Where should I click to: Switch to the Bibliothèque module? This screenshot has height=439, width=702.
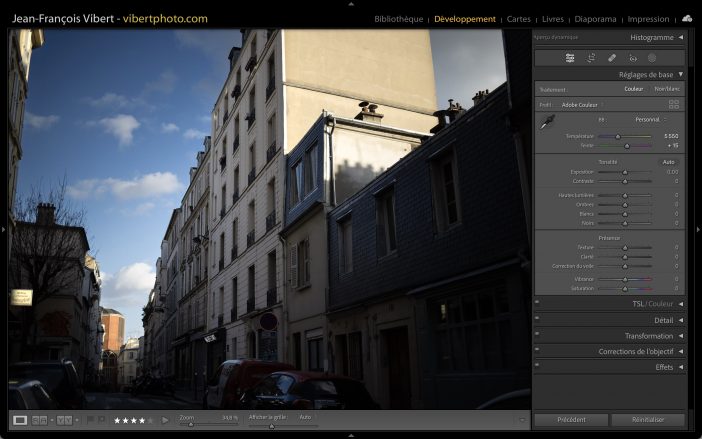point(398,19)
